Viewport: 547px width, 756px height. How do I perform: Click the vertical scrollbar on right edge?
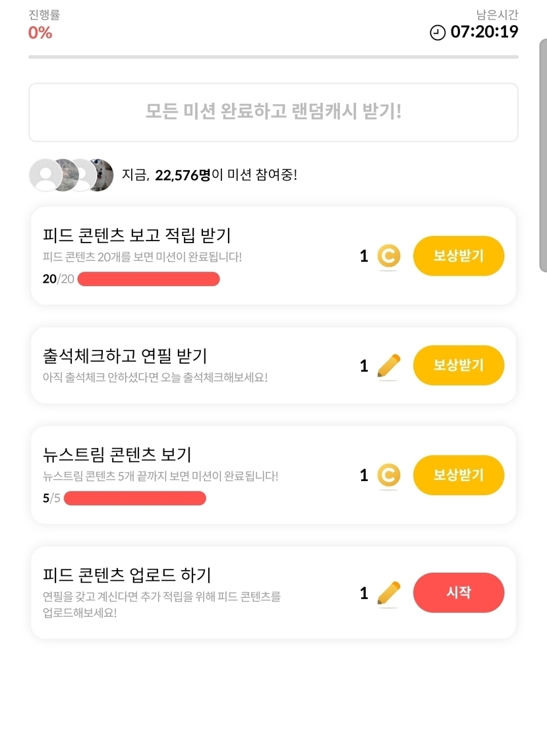pos(542,155)
